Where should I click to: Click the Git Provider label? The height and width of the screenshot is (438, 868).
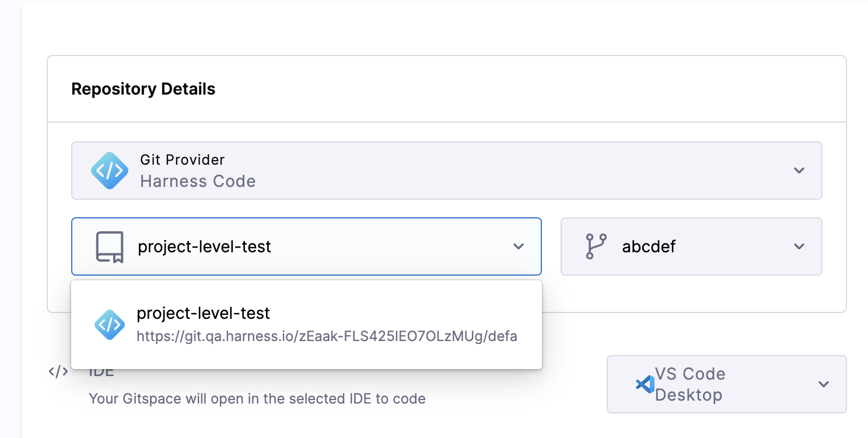pyautogui.click(x=183, y=159)
